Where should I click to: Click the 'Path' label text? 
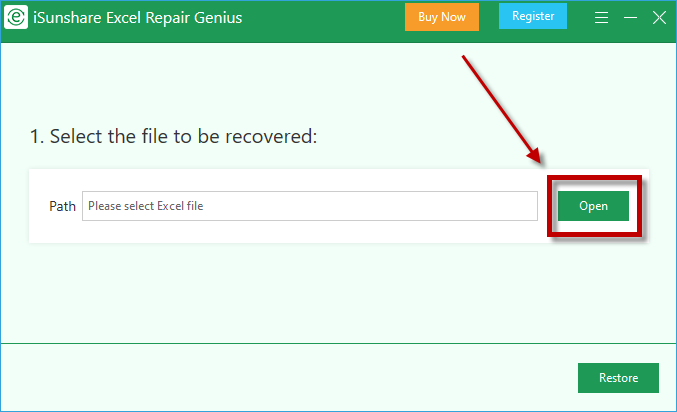tap(63, 206)
